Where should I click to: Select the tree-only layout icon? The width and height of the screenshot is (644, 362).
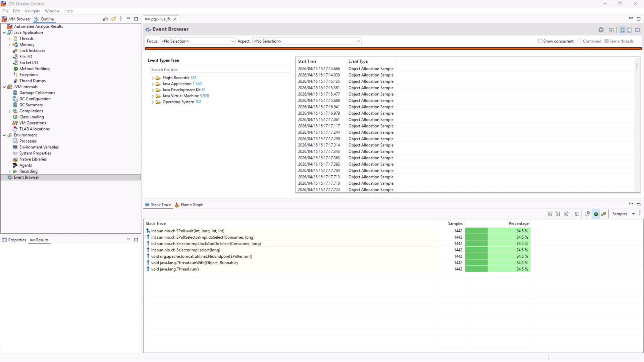pyautogui.click(x=630, y=30)
